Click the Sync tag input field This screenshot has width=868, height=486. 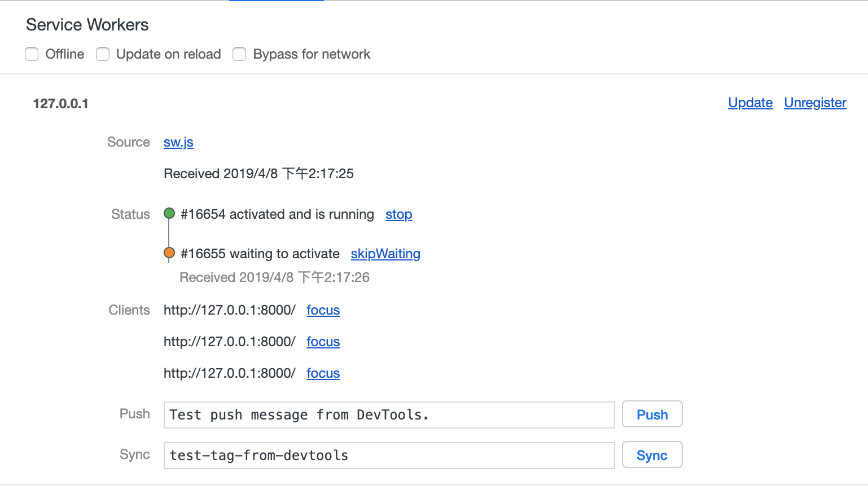(389, 456)
